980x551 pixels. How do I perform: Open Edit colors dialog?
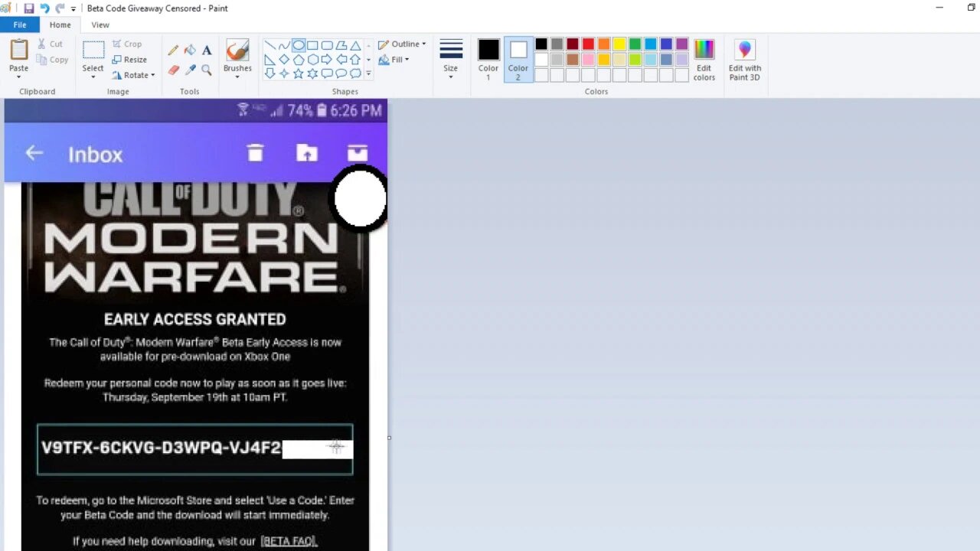tap(704, 60)
